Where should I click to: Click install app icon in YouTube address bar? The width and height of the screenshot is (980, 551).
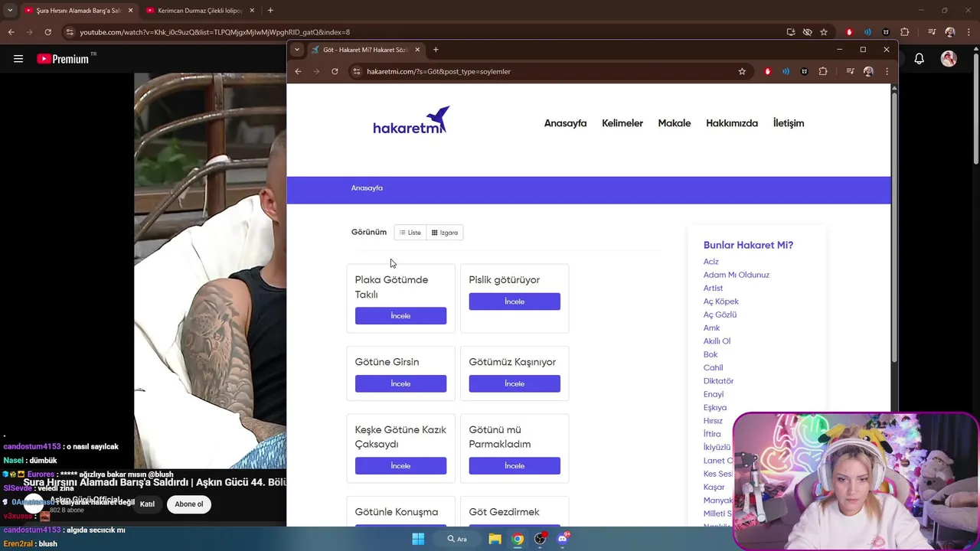pos(791,32)
